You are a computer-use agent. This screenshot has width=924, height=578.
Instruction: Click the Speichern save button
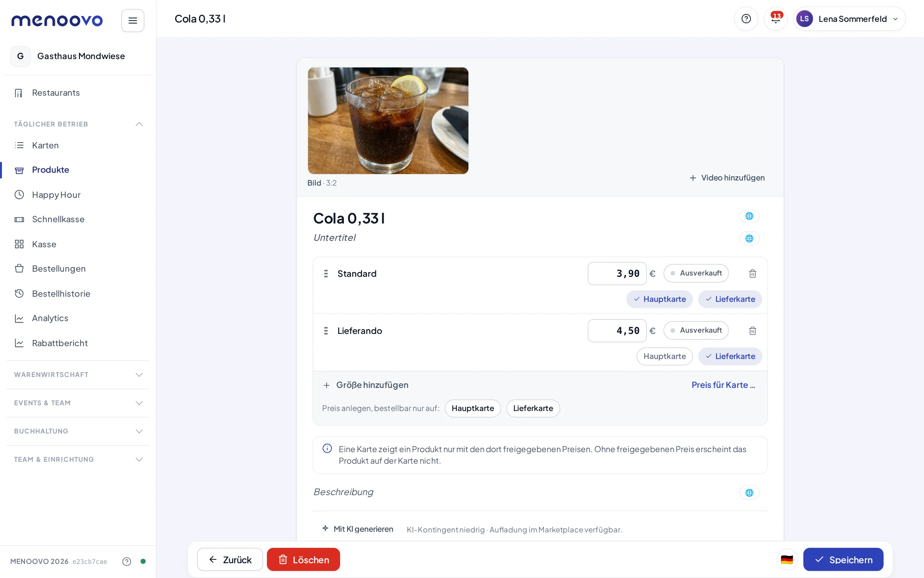click(843, 560)
